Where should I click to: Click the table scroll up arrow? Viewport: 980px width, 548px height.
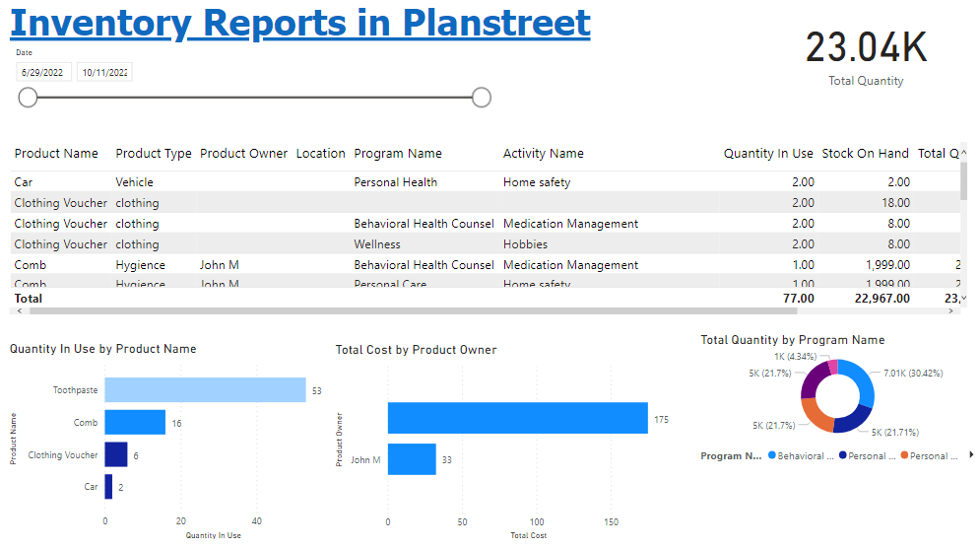pyautogui.click(x=964, y=152)
